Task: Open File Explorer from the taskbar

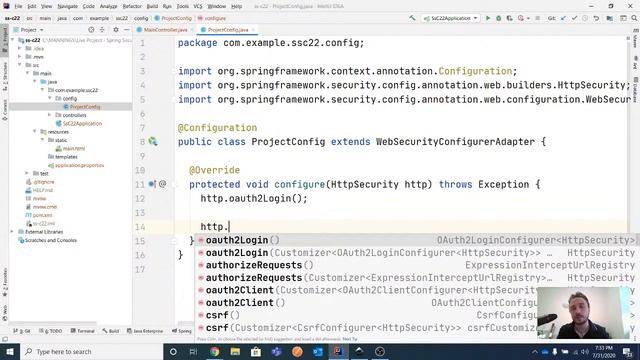Action: 235,351
